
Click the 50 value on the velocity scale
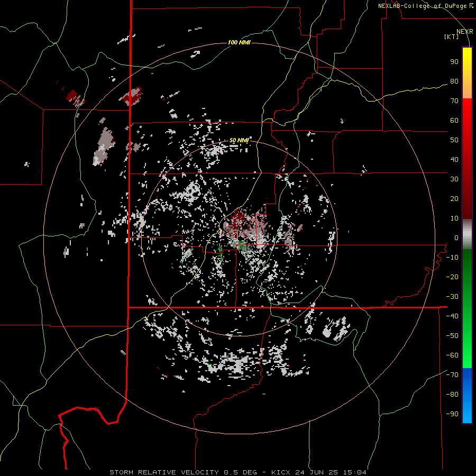(454, 140)
